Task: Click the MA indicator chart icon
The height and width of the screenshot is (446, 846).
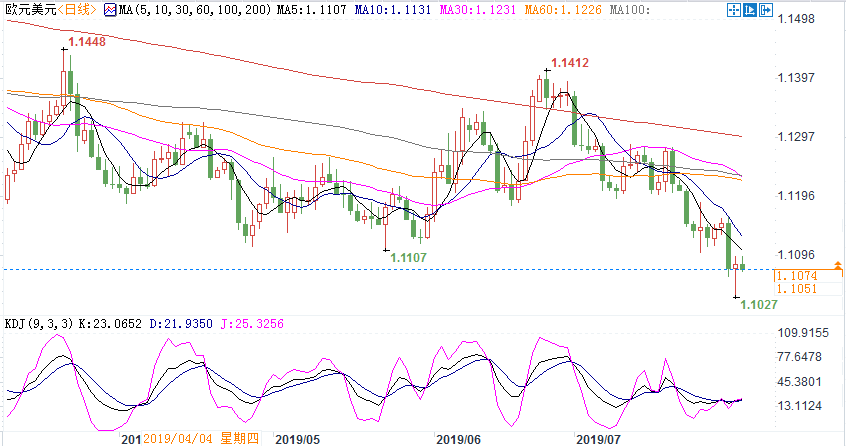Action: [110, 9]
